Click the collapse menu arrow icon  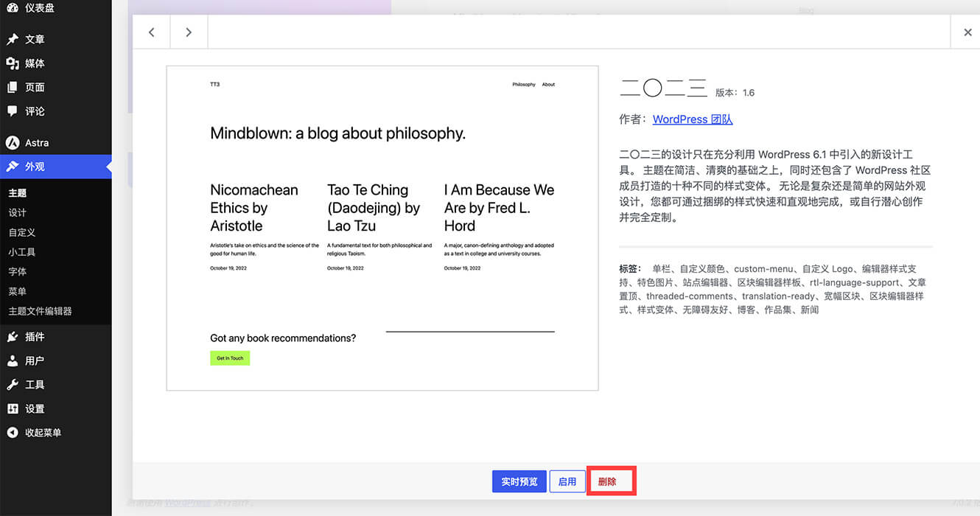[13, 433]
